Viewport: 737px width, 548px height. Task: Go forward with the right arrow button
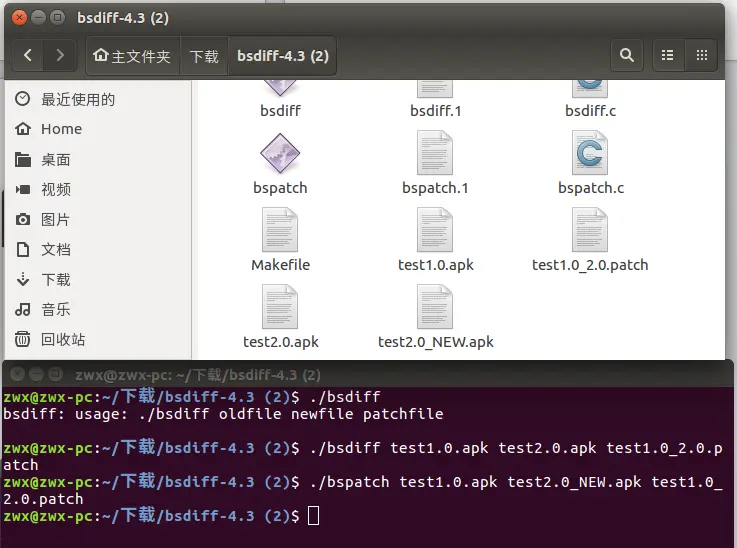click(x=59, y=55)
